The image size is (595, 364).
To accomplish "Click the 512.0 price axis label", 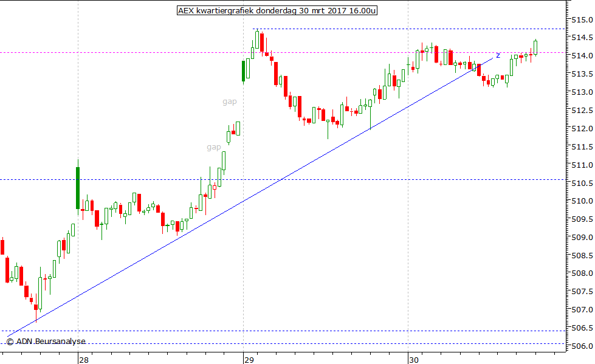I will tap(582, 129).
